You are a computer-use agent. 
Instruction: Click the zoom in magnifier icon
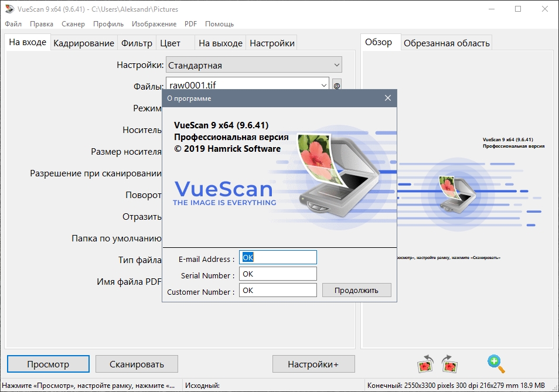496,363
